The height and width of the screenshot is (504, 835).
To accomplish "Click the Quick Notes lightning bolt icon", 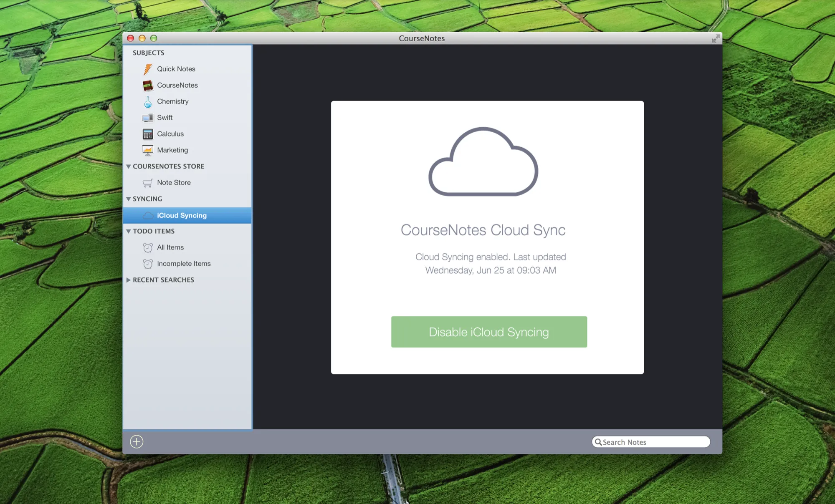I will (x=148, y=69).
